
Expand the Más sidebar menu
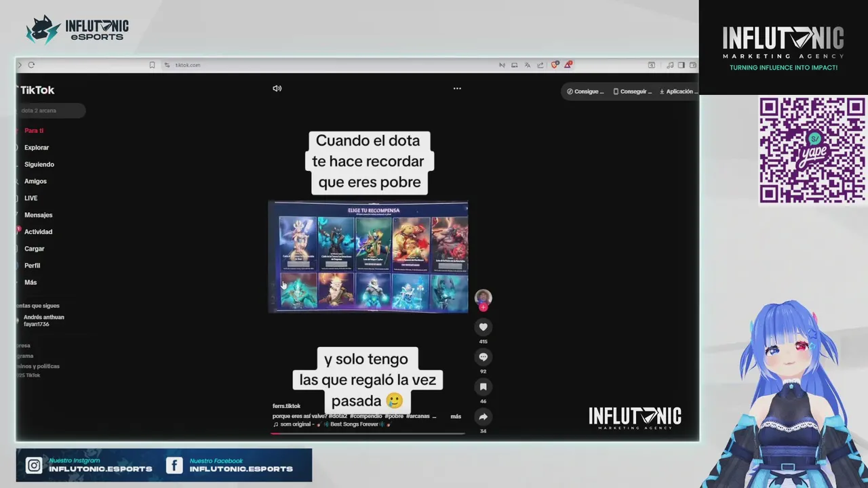tap(31, 282)
